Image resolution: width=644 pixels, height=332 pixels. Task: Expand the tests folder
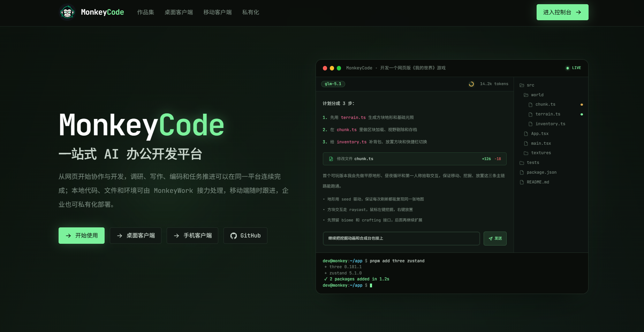click(529, 163)
